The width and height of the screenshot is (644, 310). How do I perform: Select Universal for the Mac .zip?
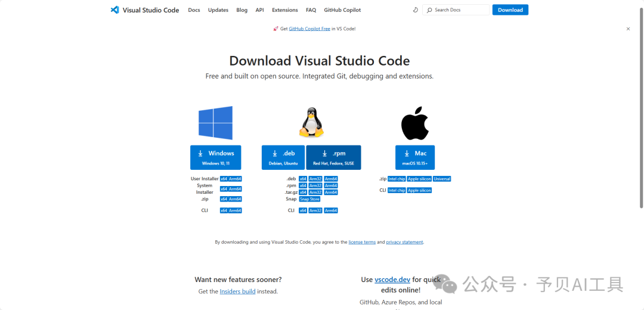click(442, 179)
